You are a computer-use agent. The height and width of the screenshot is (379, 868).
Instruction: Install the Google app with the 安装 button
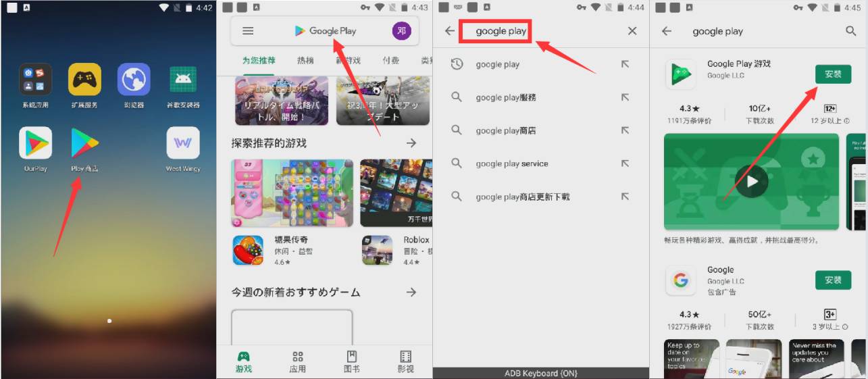[833, 280]
